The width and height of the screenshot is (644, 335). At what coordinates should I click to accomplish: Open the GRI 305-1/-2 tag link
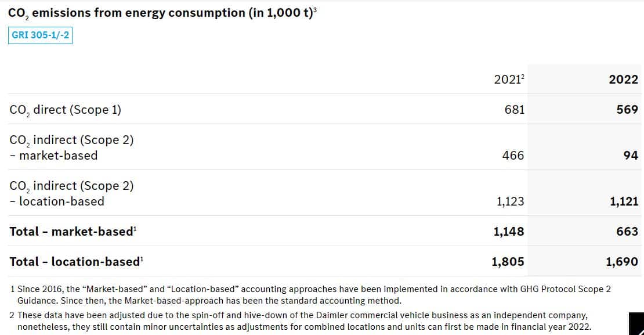(x=40, y=35)
